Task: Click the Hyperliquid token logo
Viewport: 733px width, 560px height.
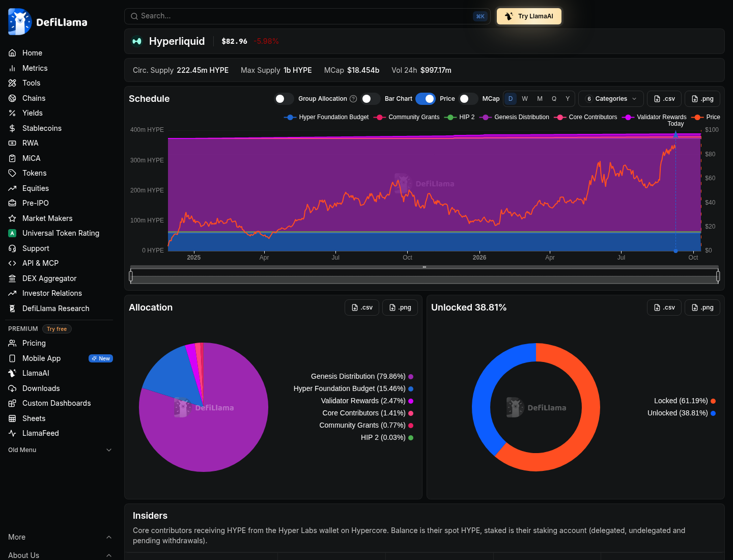Action: pos(137,41)
